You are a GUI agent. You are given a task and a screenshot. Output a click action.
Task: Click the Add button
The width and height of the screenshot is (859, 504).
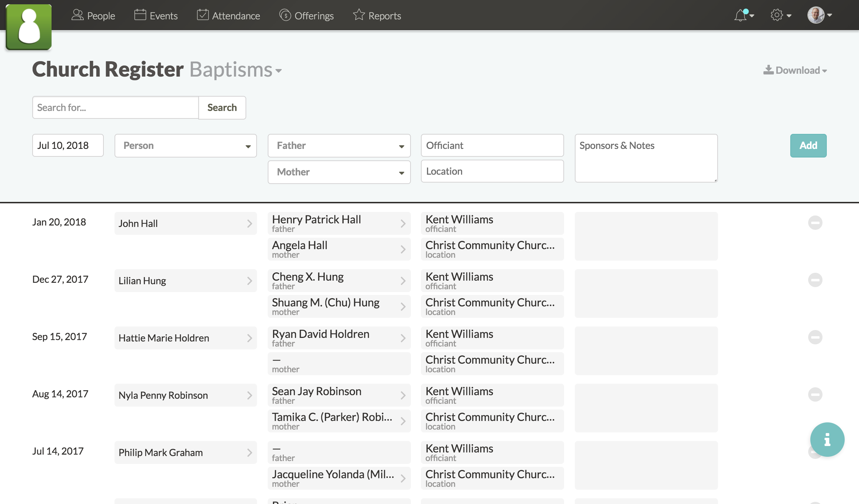(x=808, y=145)
